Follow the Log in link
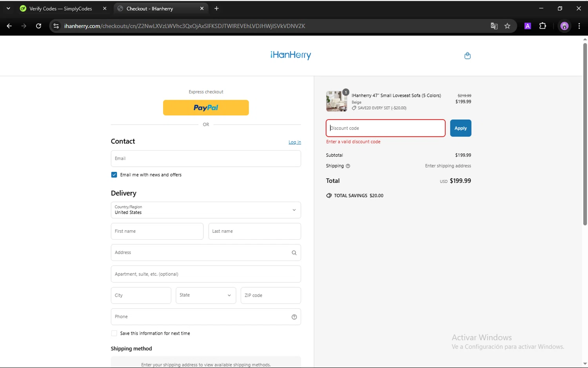588x368 pixels. click(x=295, y=142)
